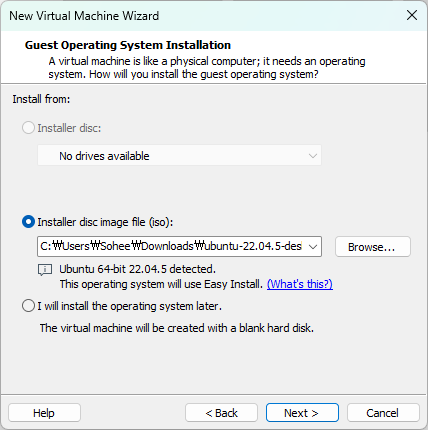Select the disabled Installer disc radio option

pyautogui.click(x=28, y=128)
